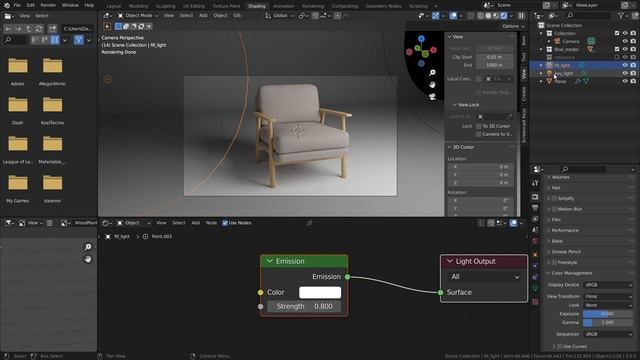Hide key_light with its eye icon
This screenshot has width=640, height=360.
[x=625, y=73]
